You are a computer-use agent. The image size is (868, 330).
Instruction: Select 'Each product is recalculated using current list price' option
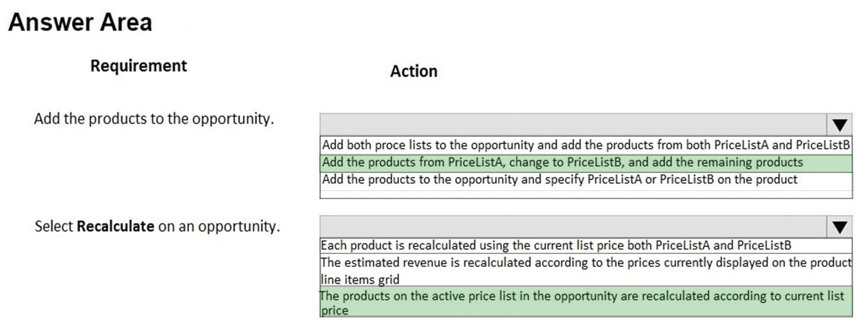coord(555,245)
